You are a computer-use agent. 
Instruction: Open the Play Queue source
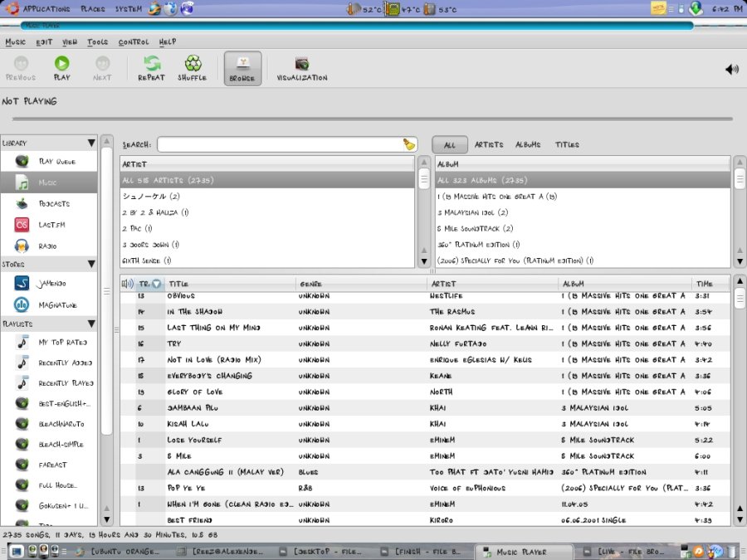[49, 162]
